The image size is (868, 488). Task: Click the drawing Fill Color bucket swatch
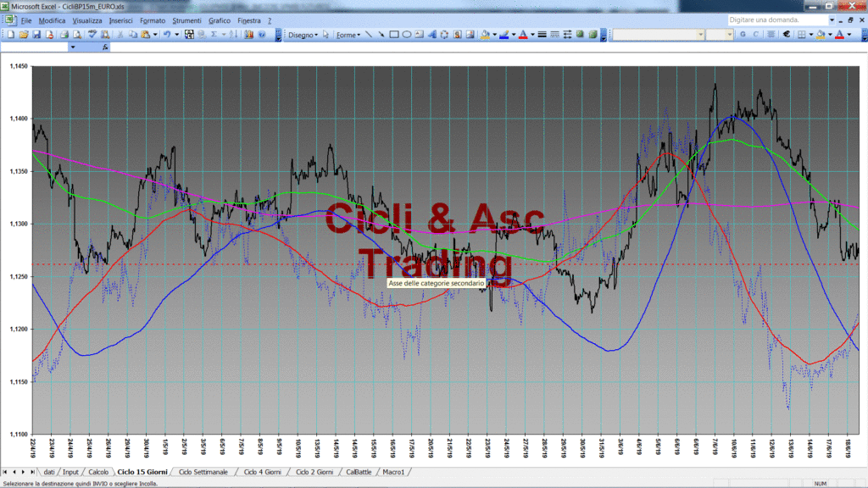(486, 35)
